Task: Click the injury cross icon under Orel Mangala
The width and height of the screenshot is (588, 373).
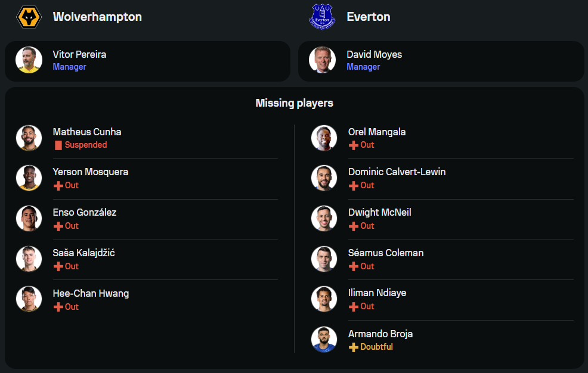Action: tap(353, 145)
